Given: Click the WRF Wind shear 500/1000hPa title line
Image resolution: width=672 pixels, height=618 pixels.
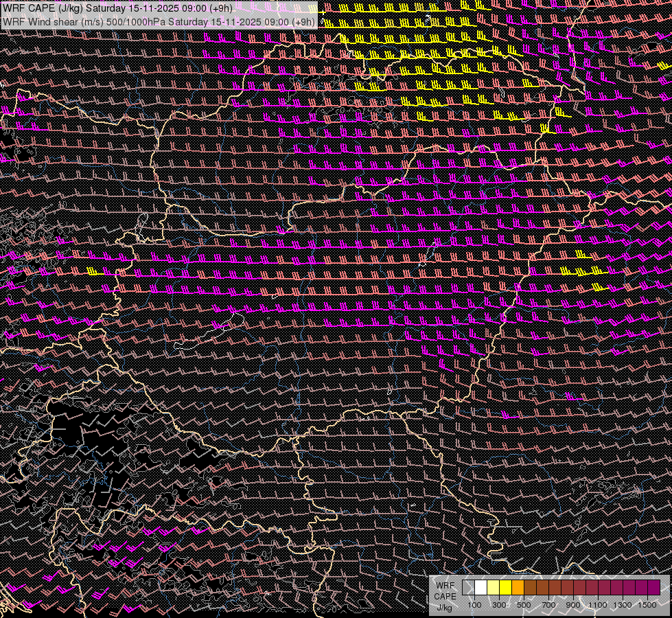Looking at the screenshot, I should 159,21.
